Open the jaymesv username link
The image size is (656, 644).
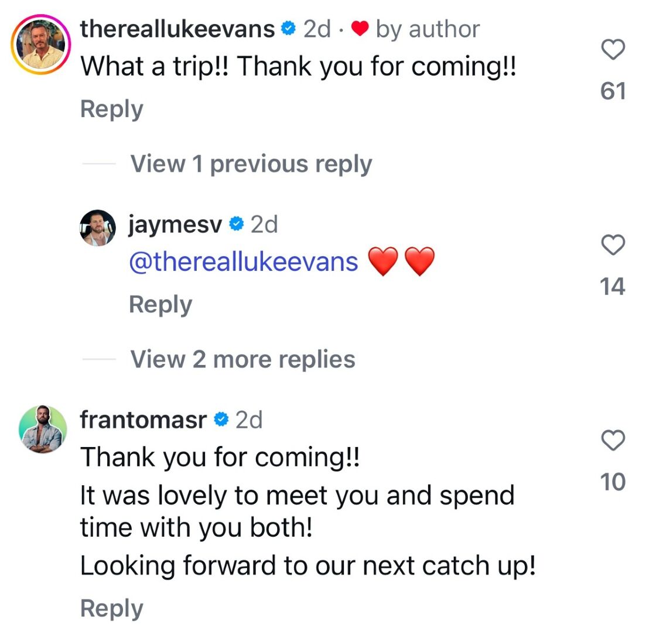pos(175,224)
